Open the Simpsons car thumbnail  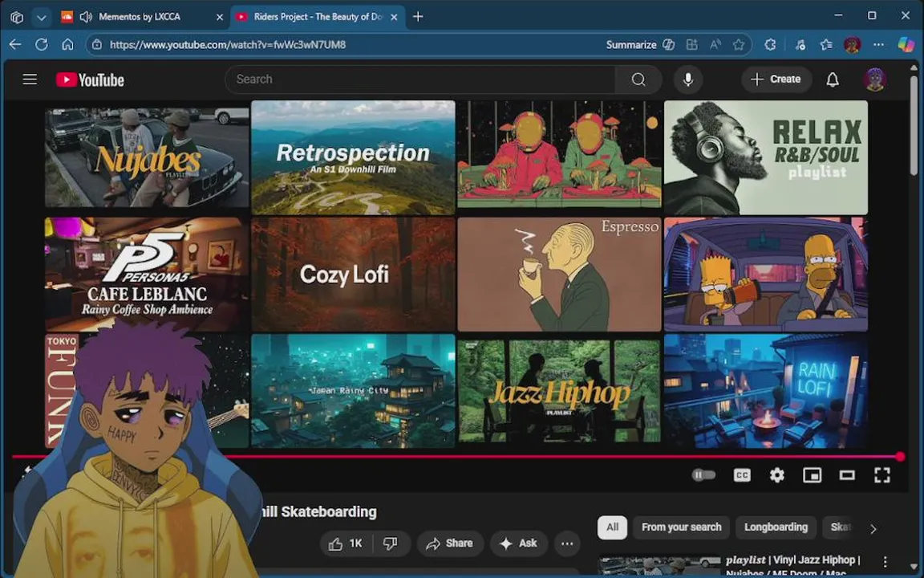(765, 274)
